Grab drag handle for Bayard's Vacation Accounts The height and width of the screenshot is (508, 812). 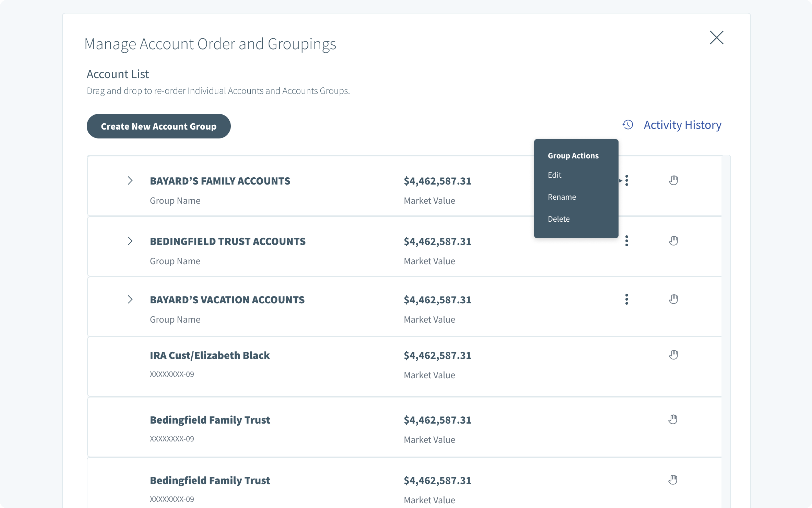point(673,299)
